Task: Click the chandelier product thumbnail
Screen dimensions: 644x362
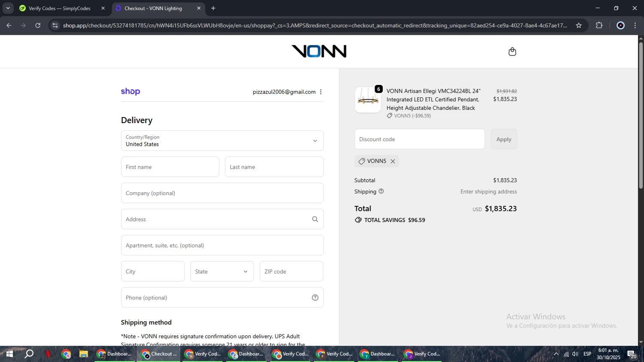Action: 368,100
